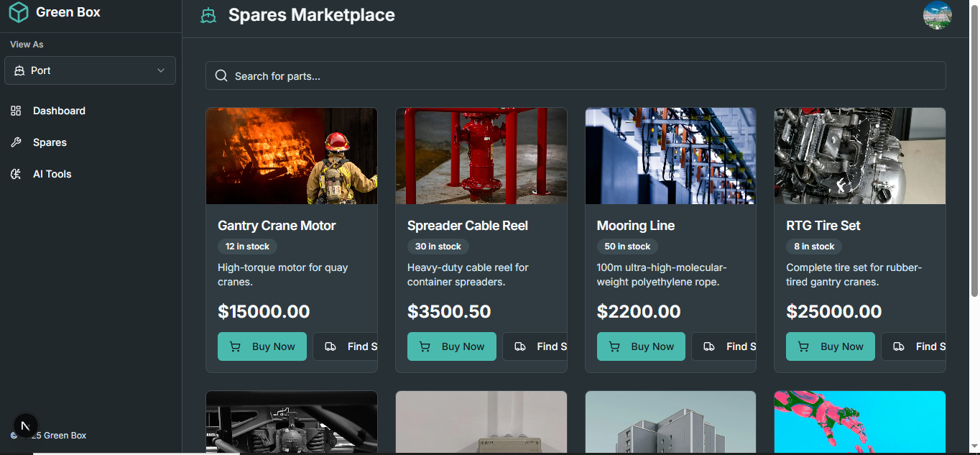This screenshot has height=455, width=980.
Task: Focus the Search for parts field
Action: 575,75
